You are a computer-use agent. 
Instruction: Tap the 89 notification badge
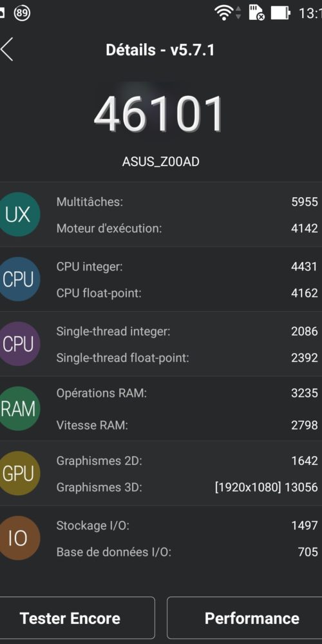[22, 13]
